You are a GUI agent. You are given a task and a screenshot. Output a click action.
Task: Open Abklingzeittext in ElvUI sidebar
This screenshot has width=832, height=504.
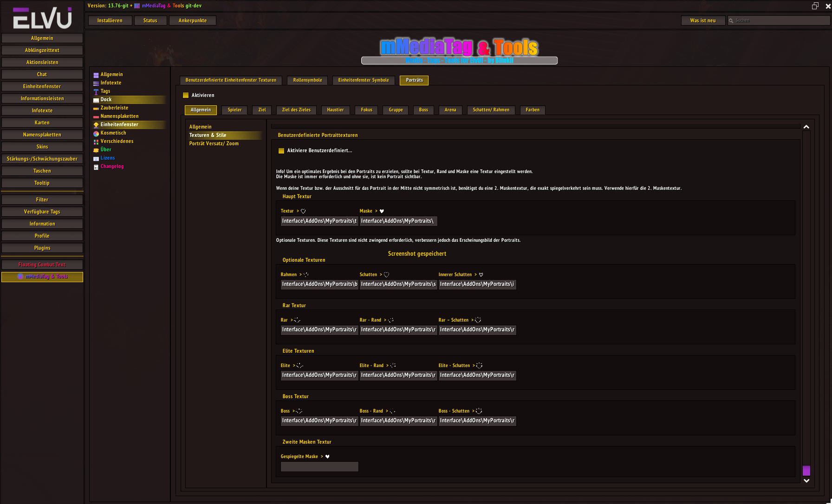[x=42, y=50]
